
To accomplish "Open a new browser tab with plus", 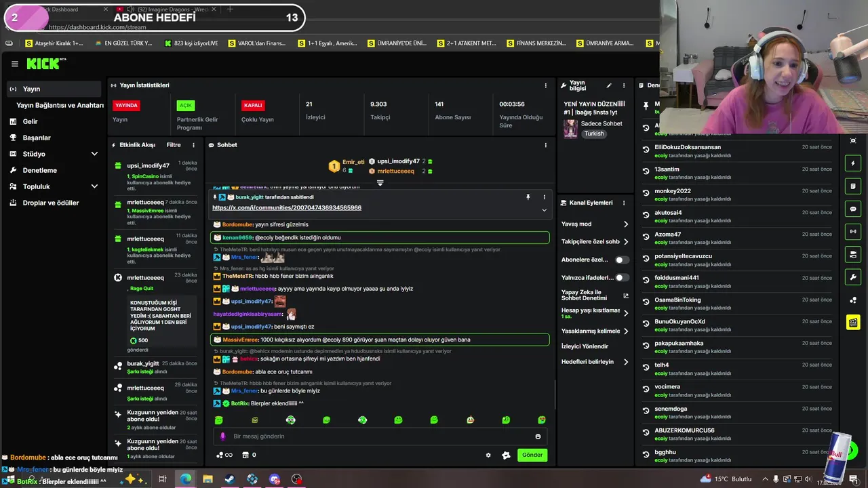I will coord(230,9).
